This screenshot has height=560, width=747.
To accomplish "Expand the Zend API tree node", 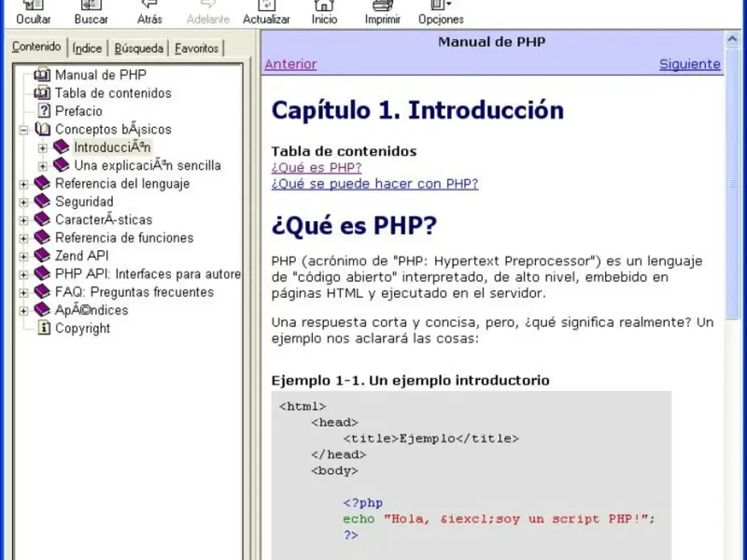I will tap(23, 257).
